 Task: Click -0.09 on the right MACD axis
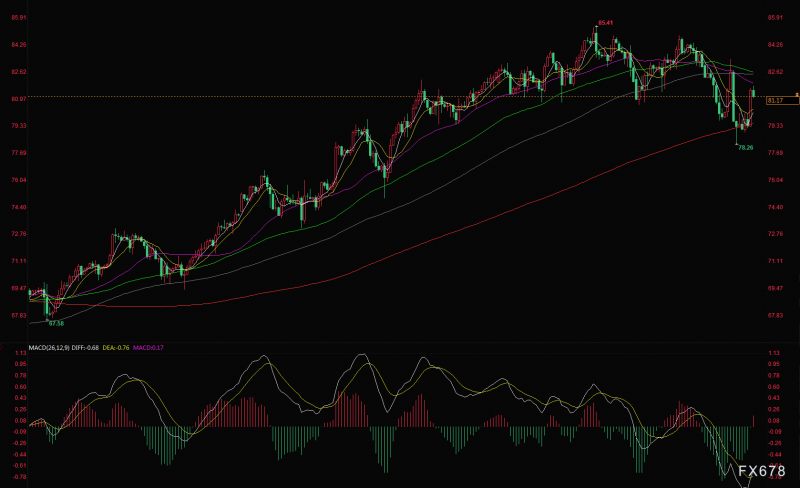pos(775,432)
